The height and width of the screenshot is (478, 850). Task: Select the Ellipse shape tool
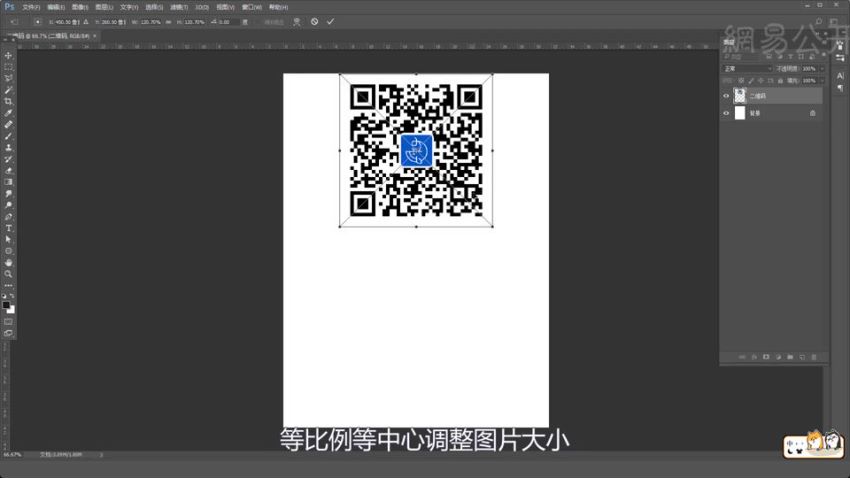pos(8,251)
